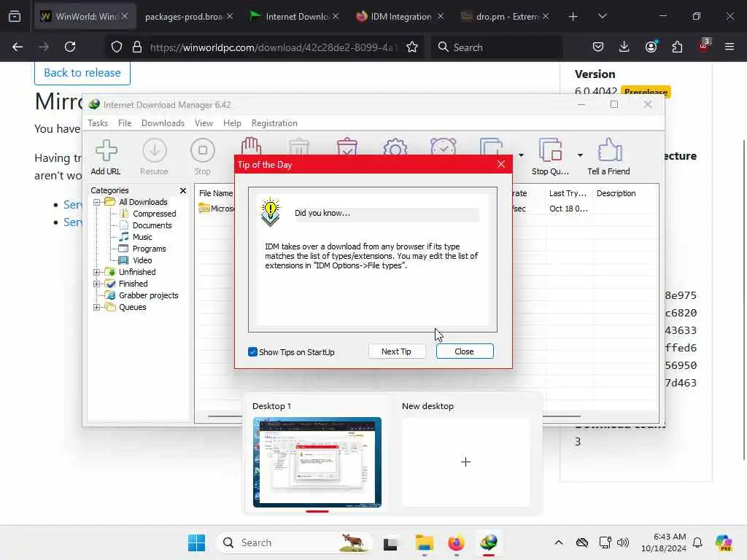Viewport: 747px width, 560px height.
Task: Open the Help menu in IDM
Action: (x=232, y=122)
